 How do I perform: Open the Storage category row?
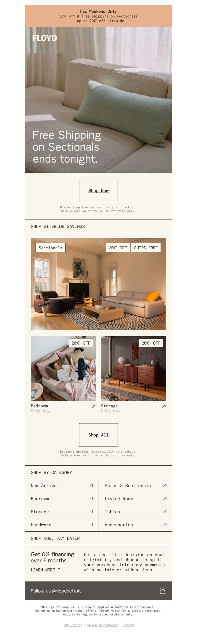[x=62, y=512]
